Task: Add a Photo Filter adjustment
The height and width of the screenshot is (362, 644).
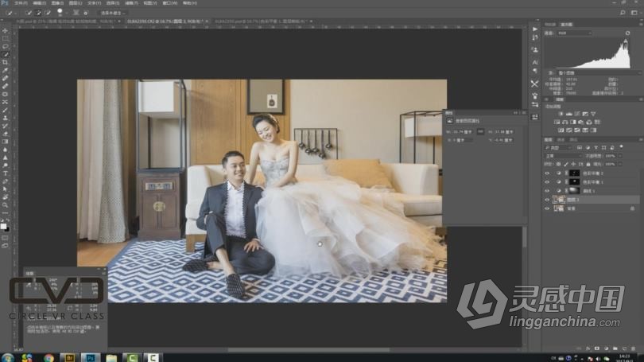Action: point(580,122)
